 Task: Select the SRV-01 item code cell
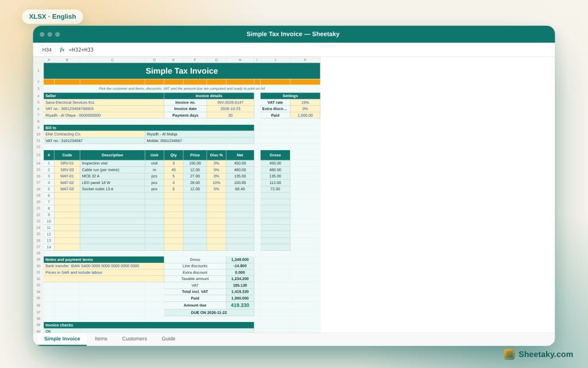pyautogui.click(x=67, y=163)
